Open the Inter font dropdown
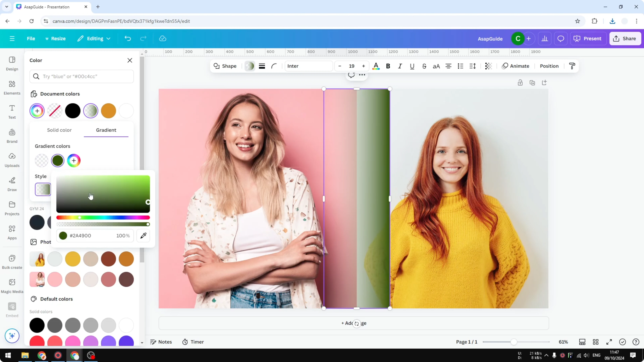Screen dimensions: 644x362 [x=309, y=66]
